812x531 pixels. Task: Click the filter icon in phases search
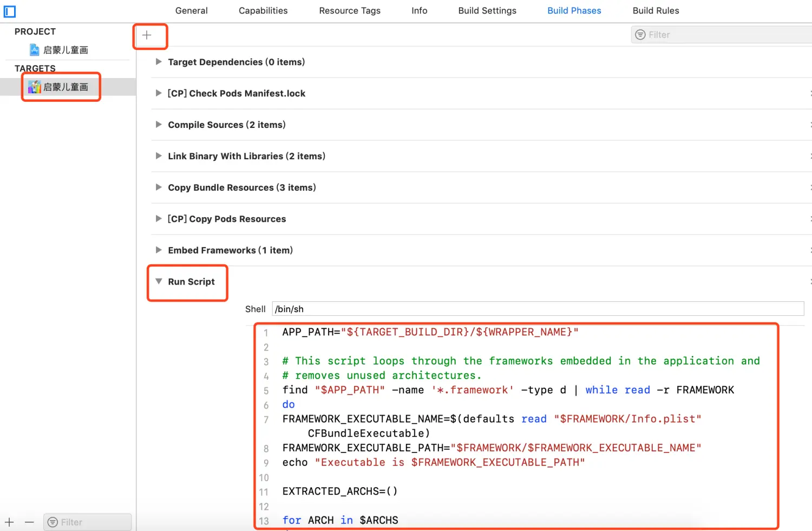640,35
